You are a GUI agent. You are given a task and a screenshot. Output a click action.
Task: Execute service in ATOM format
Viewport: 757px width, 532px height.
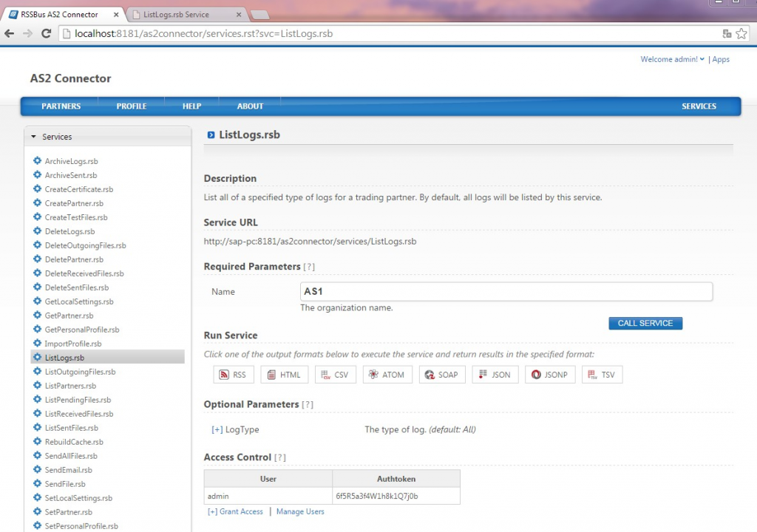click(387, 375)
